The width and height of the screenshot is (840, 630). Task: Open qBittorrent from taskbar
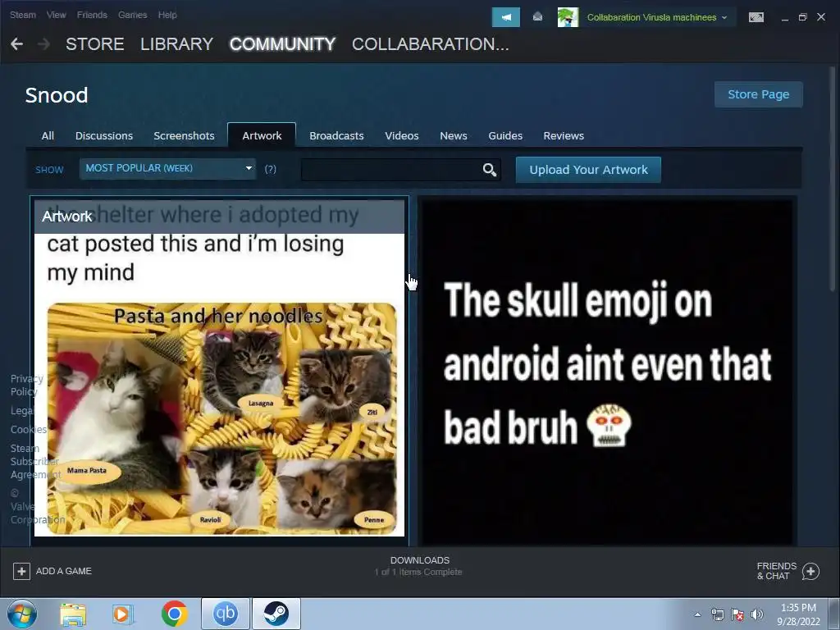226,614
